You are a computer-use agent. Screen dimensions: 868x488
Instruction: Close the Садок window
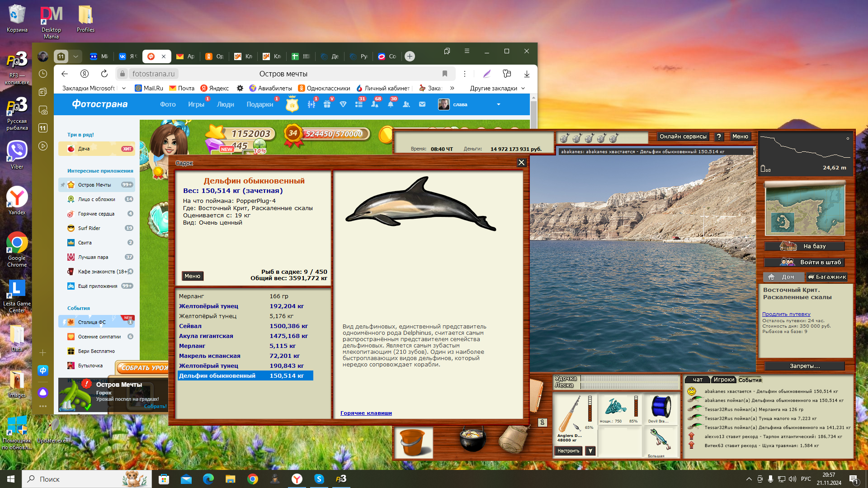coord(521,163)
